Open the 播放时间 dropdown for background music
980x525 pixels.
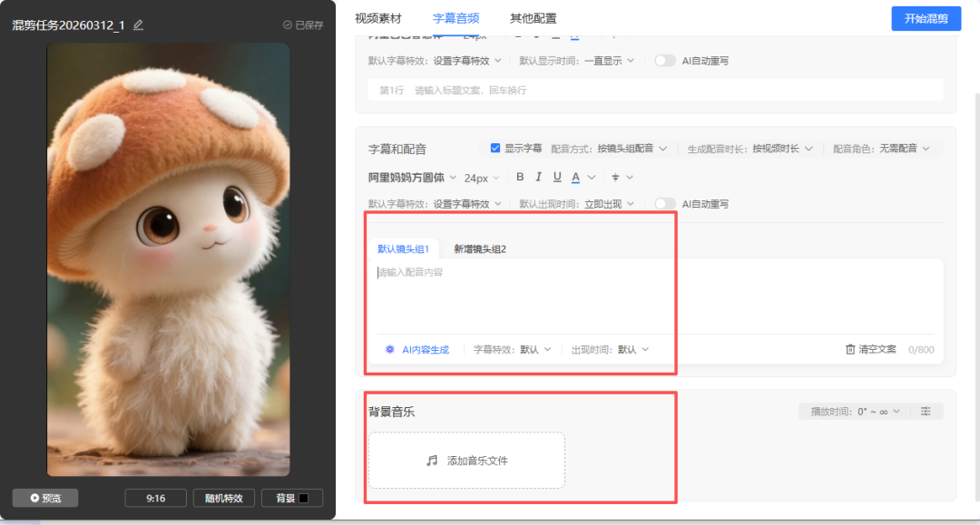tap(854, 412)
